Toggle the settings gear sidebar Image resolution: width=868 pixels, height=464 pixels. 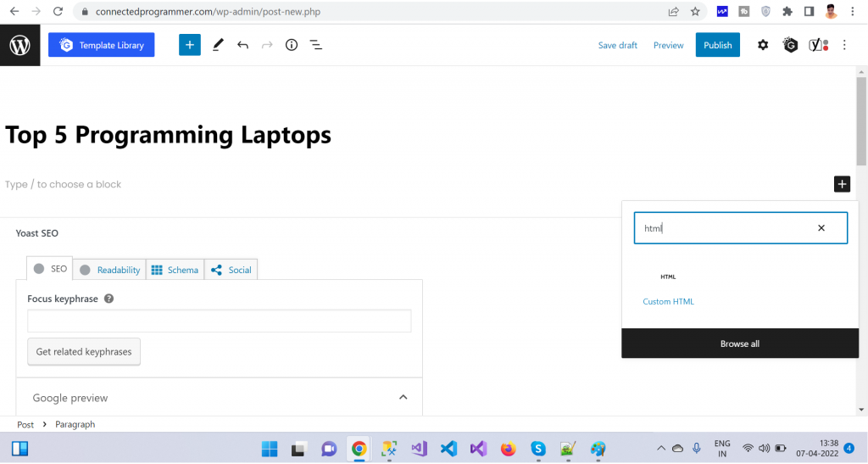point(763,45)
